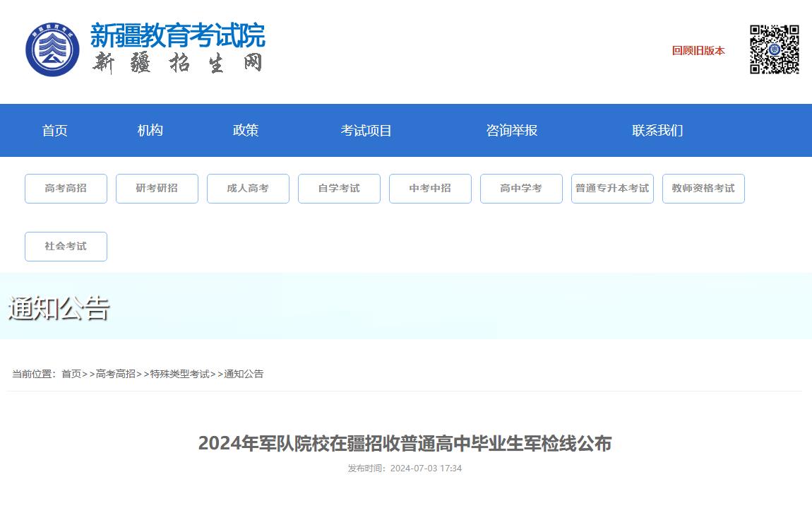The height and width of the screenshot is (530, 812).
Task: Select the 教师资格考试 category button
Action: click(x=703, y=188)
